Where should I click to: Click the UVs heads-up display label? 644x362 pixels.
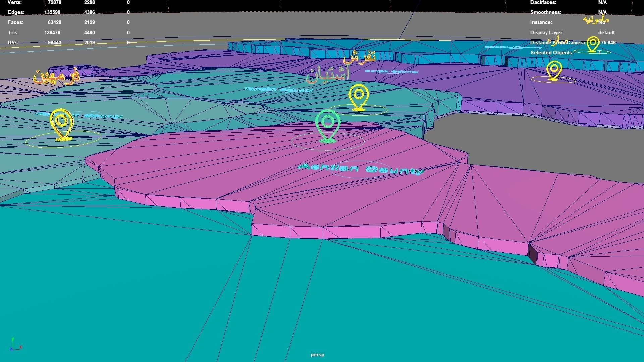pos(13,43)
